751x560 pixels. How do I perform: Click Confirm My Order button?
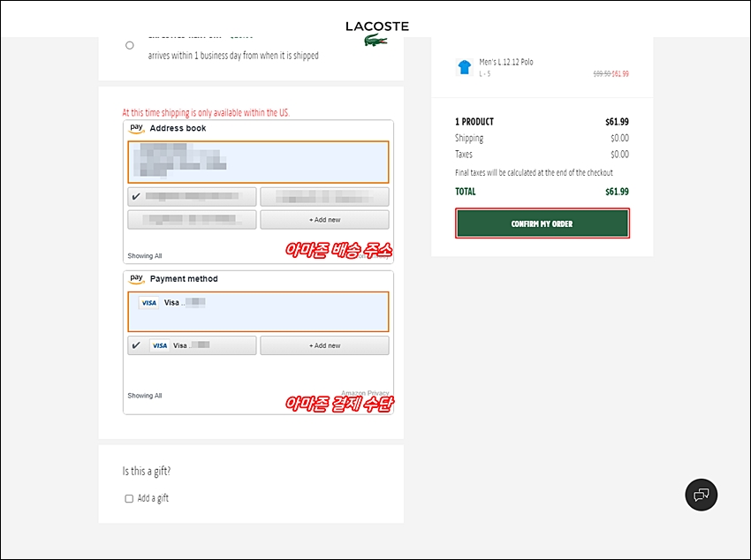[x=542, y=223]
